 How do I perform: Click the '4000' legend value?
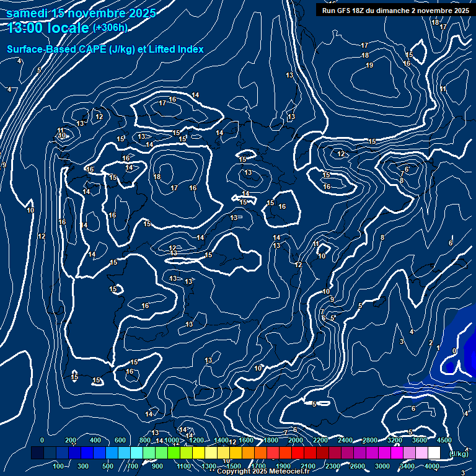[432, 466]
